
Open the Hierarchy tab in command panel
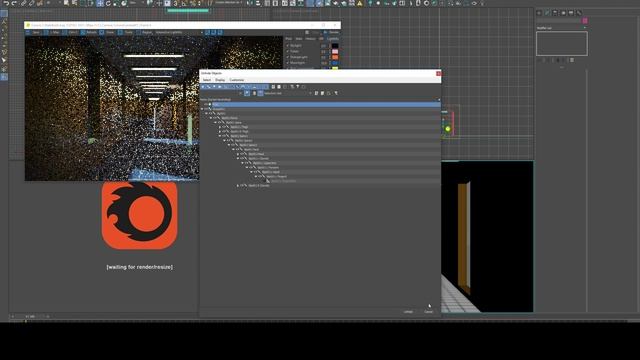point(555,13)
